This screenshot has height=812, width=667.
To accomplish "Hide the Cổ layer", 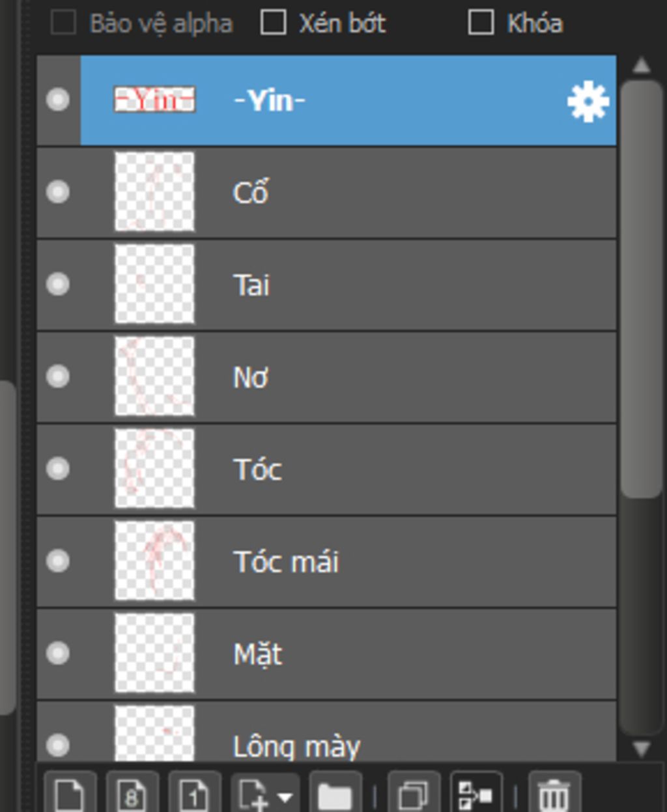I will [58, 192].
